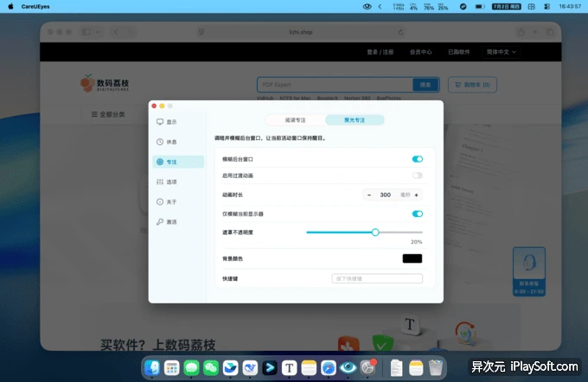This screenshot has width=588, height=382.
Task: Open the blue arrow terminal app in the Dock
Action: 270,368
